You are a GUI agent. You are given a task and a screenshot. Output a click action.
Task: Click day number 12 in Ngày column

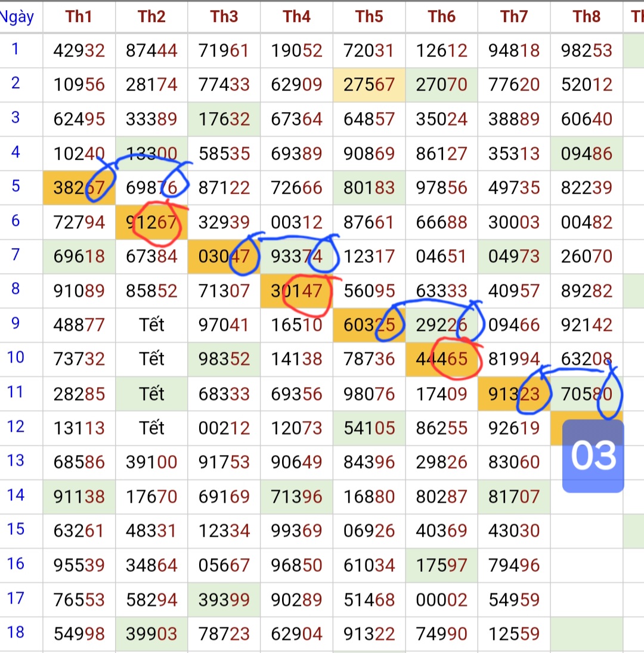(16, 426)
